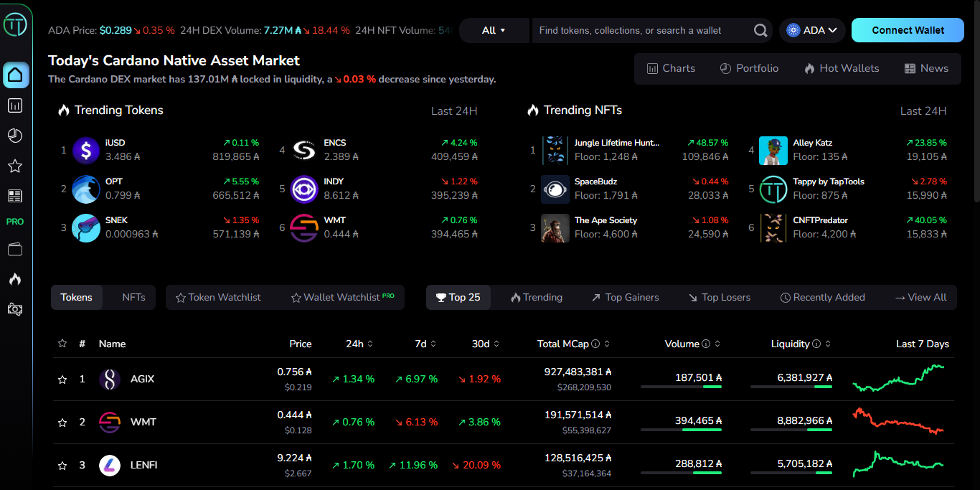Image resolution: width=980 pixels, height=490 pixels.
Task: Click the TapTools logo in sidebar
Action: tap(15, 24)
